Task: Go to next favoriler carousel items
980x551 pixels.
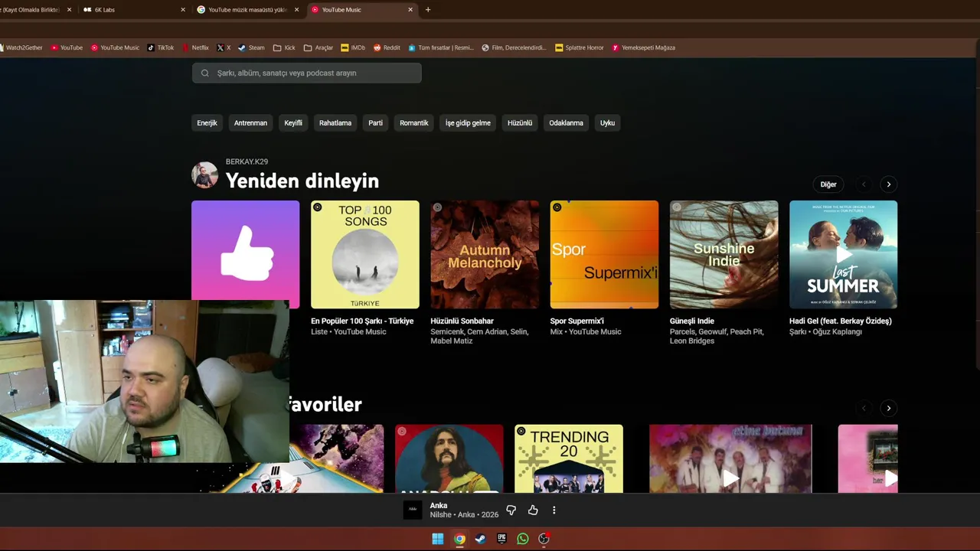Action: click(x=888, y=408)
